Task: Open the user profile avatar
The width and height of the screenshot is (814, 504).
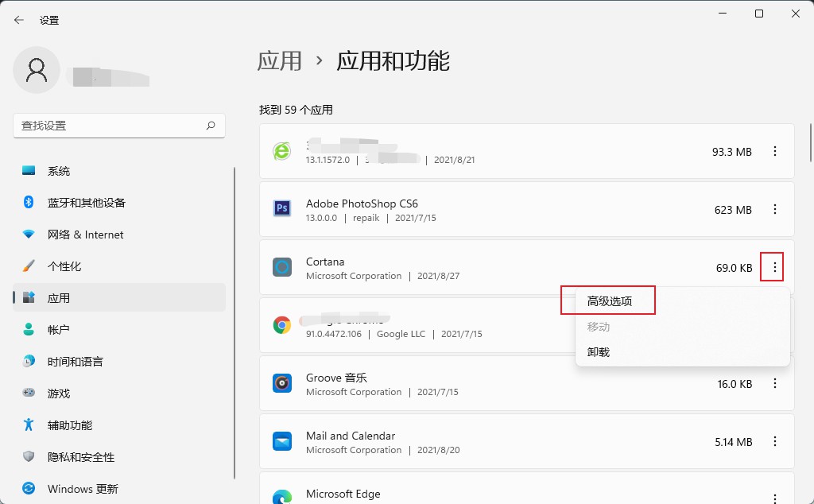Action: click(37, 70)
